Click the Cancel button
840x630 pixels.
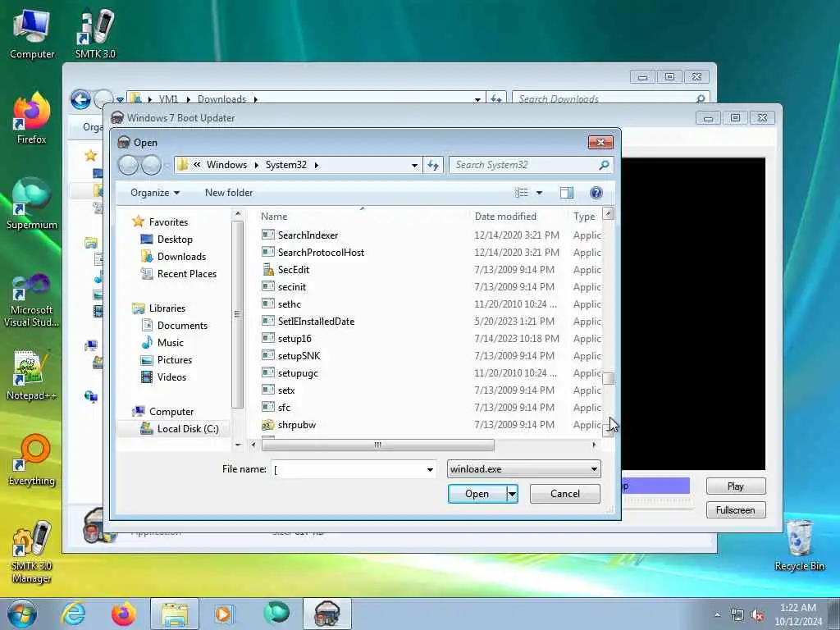(x=564, y=494)
